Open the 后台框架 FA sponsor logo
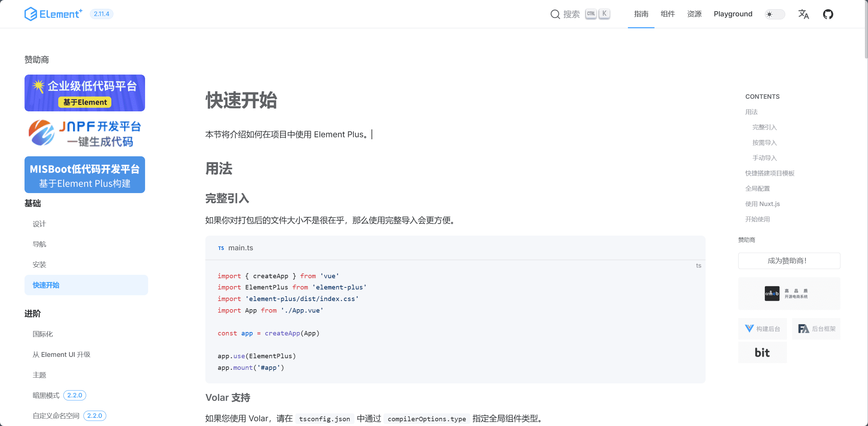 coord(816,329)
